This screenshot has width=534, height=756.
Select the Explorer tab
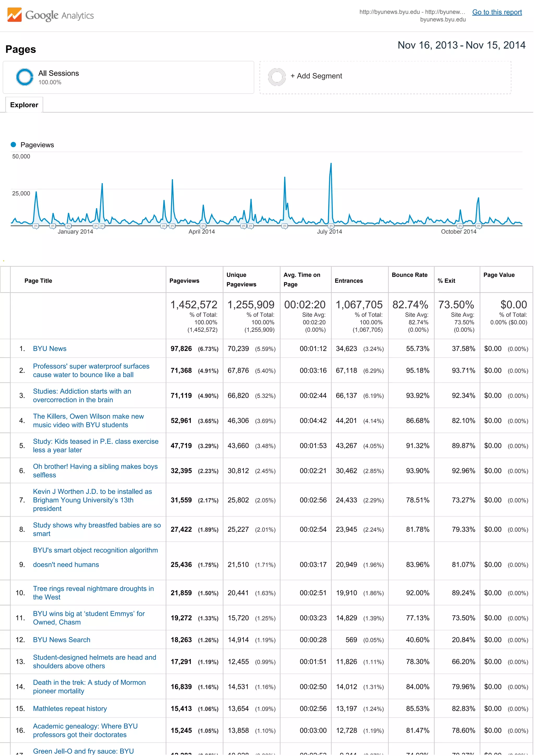click(24, 105)
